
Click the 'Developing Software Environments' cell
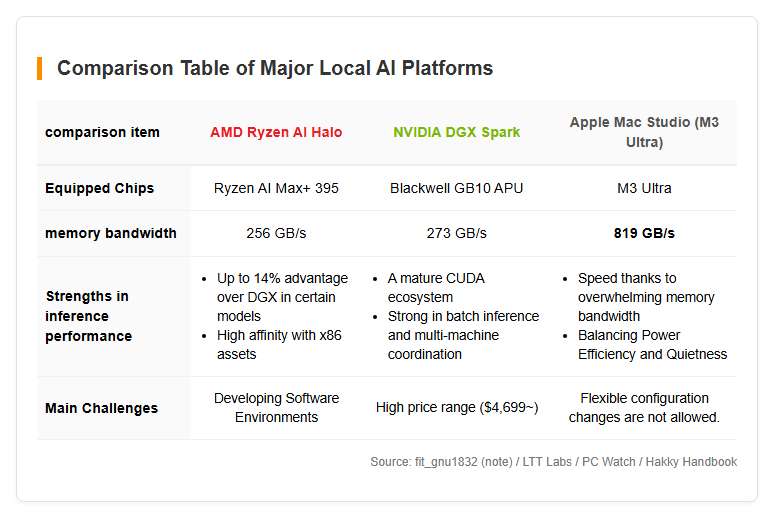[x=276, y=408]
